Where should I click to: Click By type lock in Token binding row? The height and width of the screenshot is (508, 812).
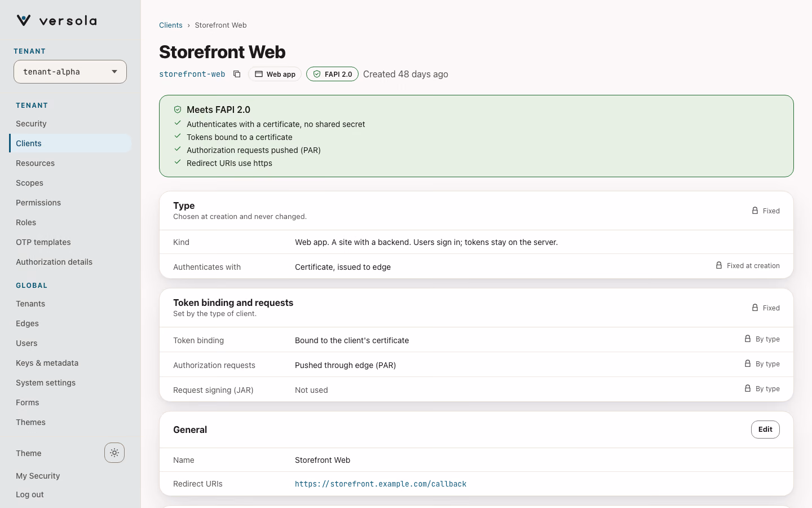tap(748, 339)
